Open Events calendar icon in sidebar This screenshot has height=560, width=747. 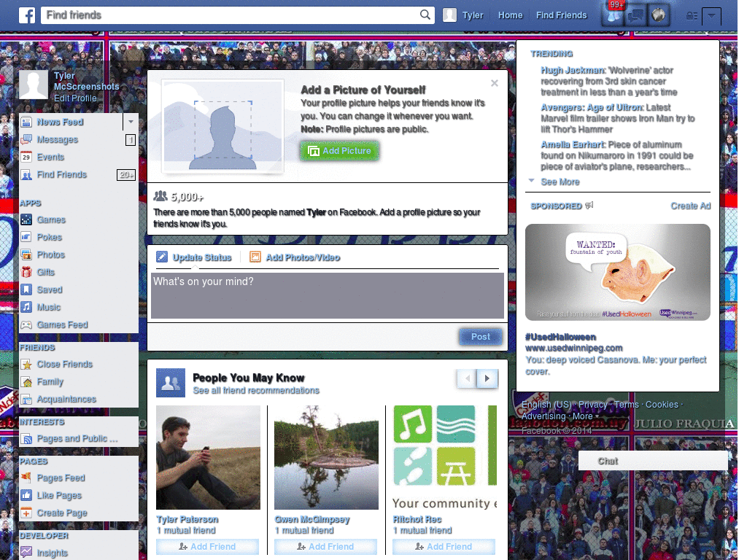click(26, 157)
